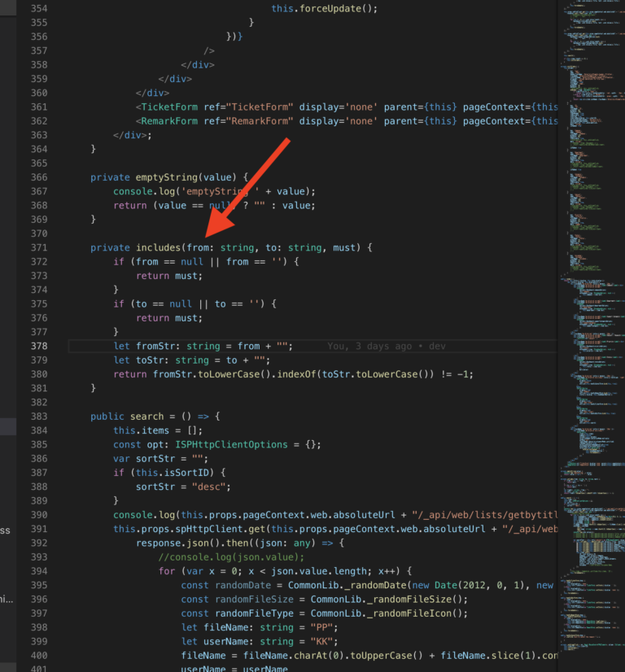625x672 pixels.
Task: Click the 'TicketForm' JSX tag name
Action: 169,107
